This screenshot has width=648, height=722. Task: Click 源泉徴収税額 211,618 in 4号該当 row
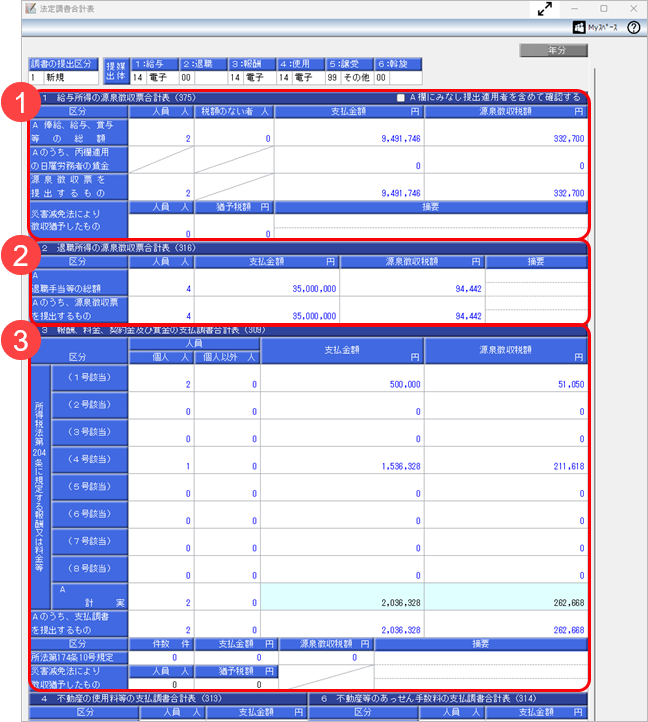click(506, 460)
